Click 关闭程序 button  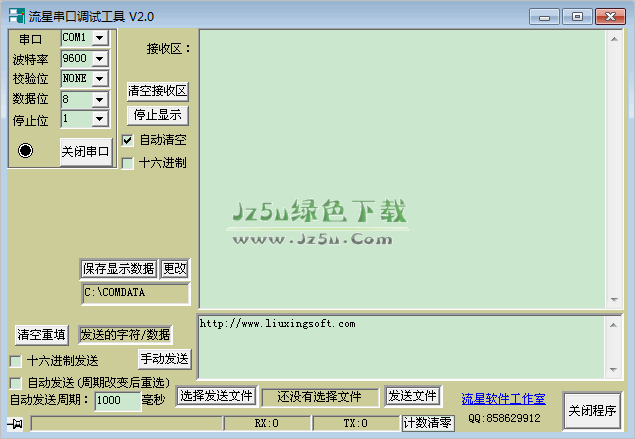[592, 411]
